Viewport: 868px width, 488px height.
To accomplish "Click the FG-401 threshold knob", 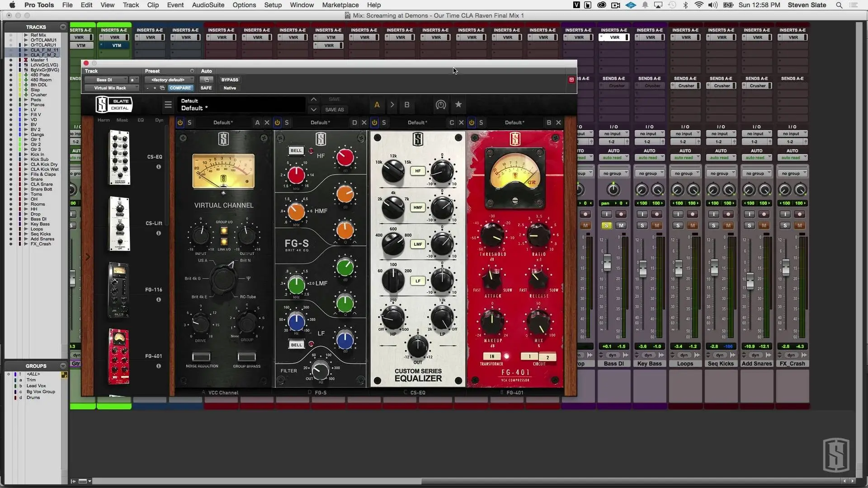I will tap(492, 235).
